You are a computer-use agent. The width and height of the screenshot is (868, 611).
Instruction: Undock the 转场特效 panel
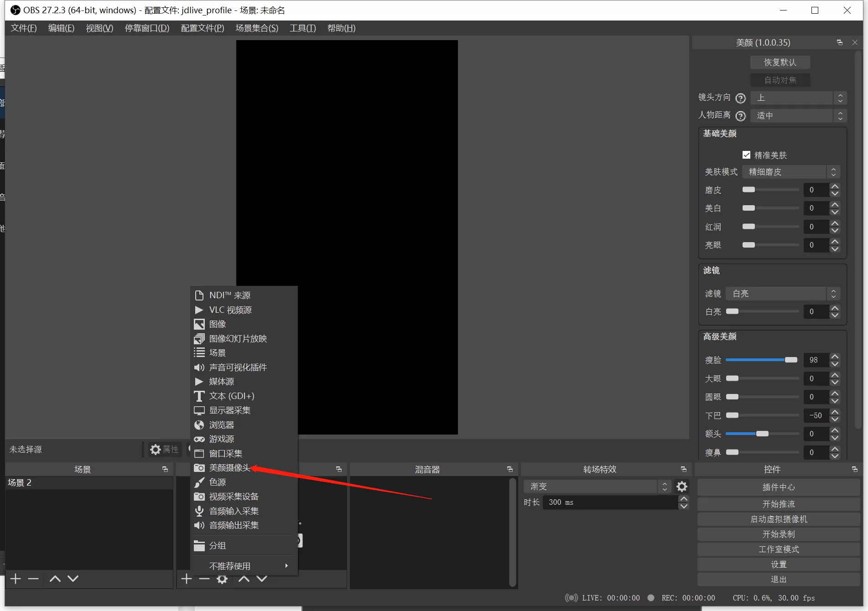click(x=683, y=469)
